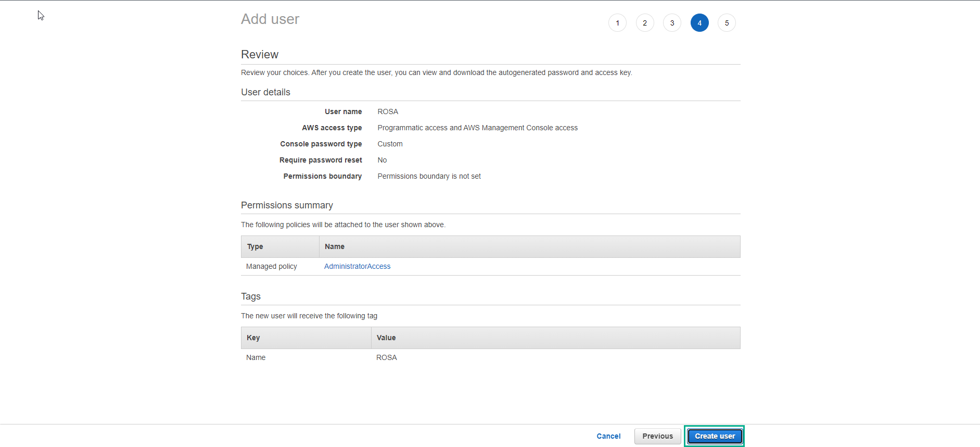Click the Add user page title
Viewport: 980px width, 447px height.
[270, 19]
